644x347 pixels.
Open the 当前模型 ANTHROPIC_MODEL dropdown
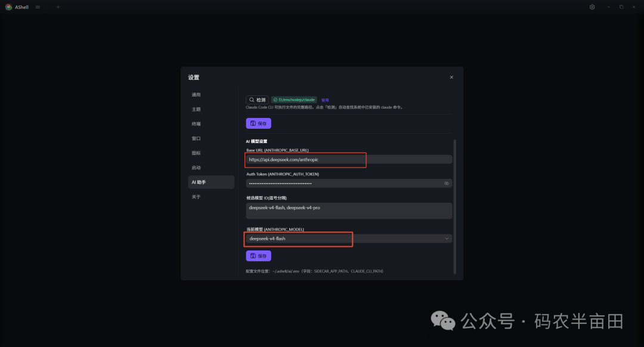[349, 238]
